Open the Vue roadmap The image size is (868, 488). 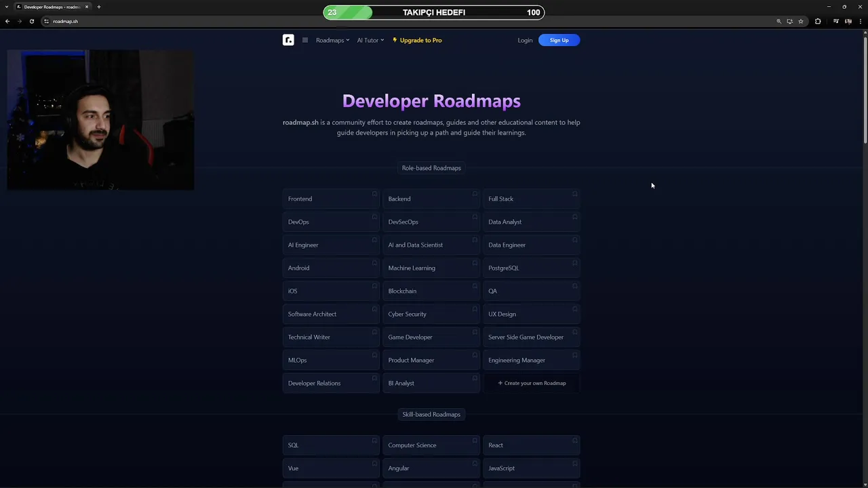point(331,468)
